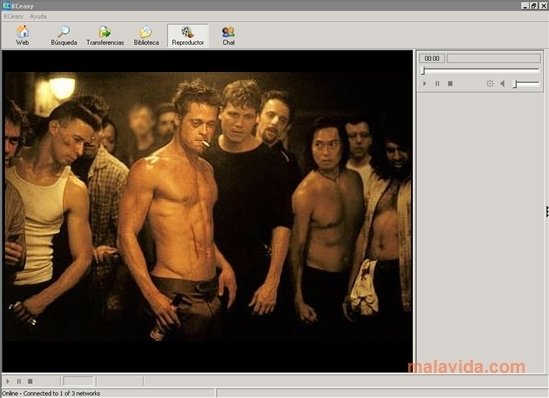Image resolution: width=549 pixels, height=398 pixels.
Task: Click pause in the bottom bar
Action: coord(19,381)
